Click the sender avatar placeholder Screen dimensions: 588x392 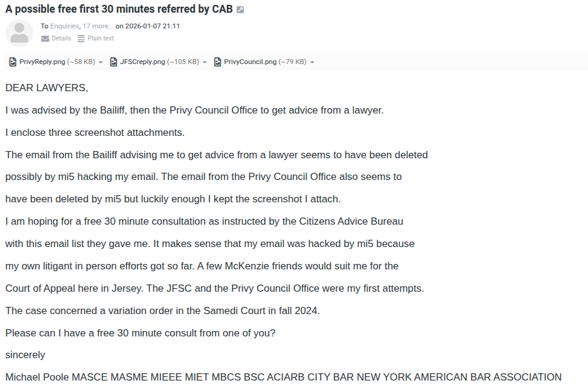19,33
